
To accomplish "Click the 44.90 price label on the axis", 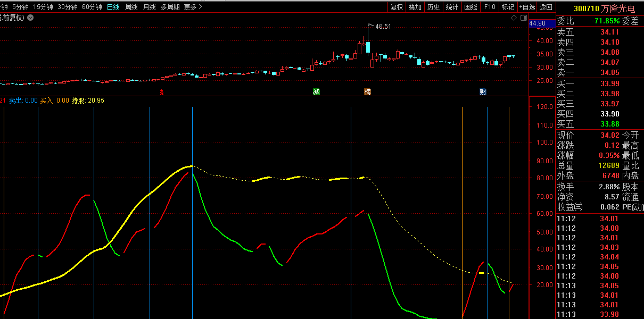I will 537,23.
